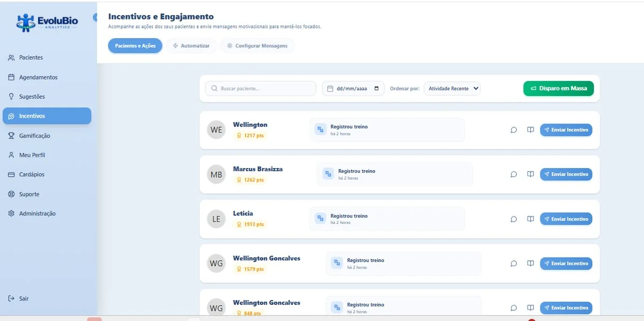Viewport: 644px width, 321px height.
Task: Open the book icon in Wellington 1217 pts row
Action: point(530,130)
